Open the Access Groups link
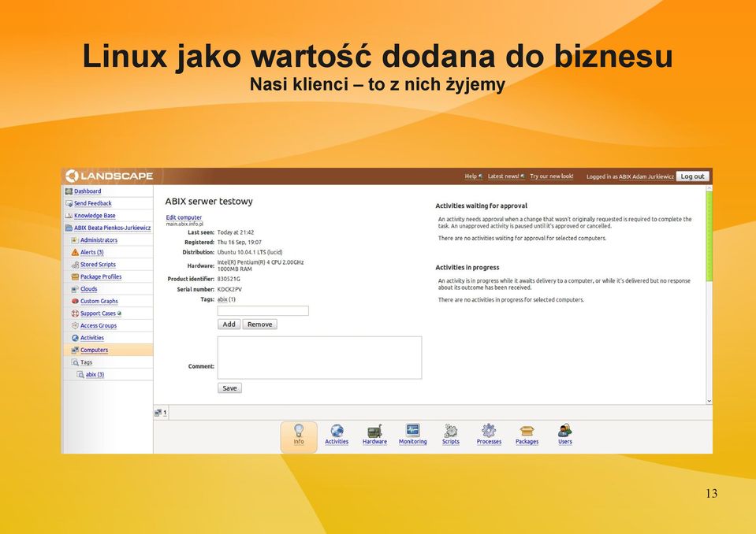This screenshot has height=534, width=756. 99,325
